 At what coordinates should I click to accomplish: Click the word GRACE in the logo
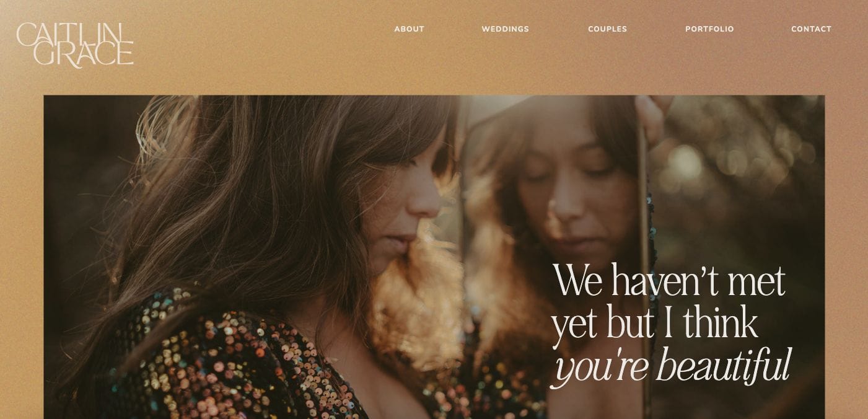point(84,55)
